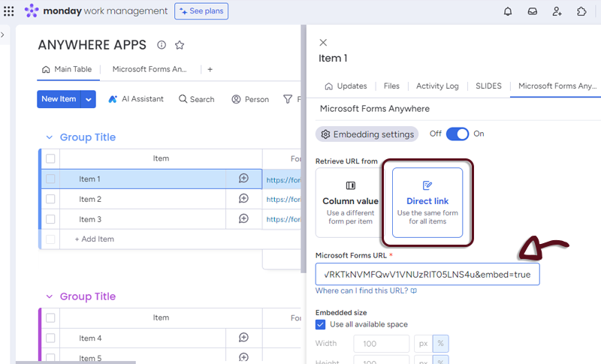Uncheck Use all available space
This screenshot has width=601, height=364.
click(321, 324)
